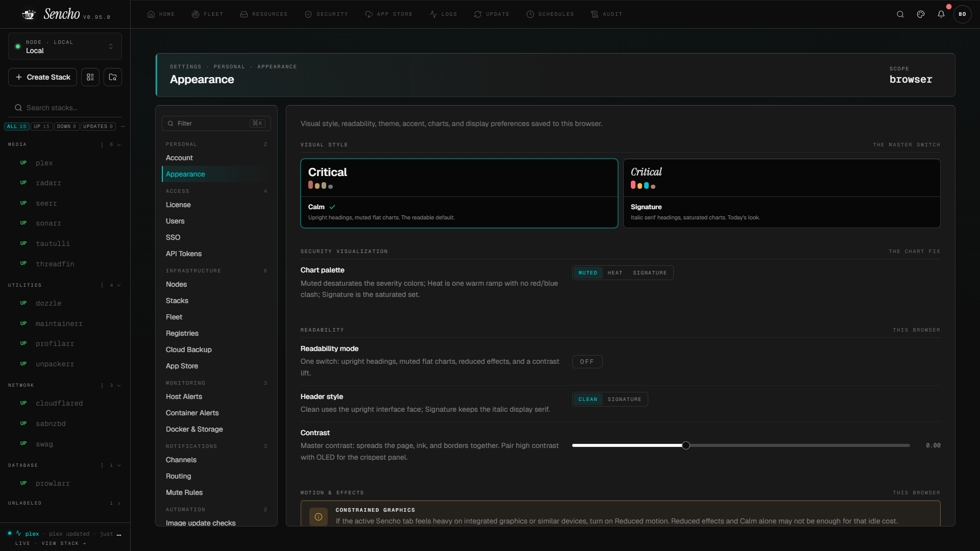Click the Constrained Graphics info icon
This screenshot has width=980, height=551.
pyautogui.click(x=318, y=517)
